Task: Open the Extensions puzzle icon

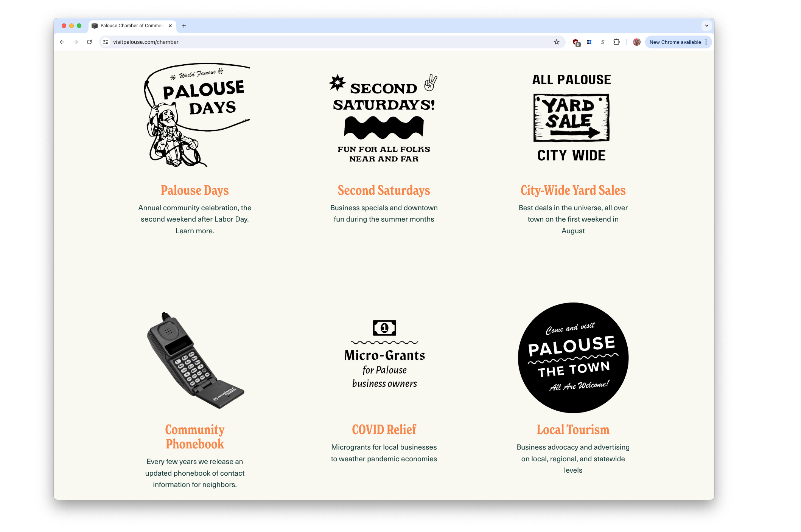Action: coord(616,42)
